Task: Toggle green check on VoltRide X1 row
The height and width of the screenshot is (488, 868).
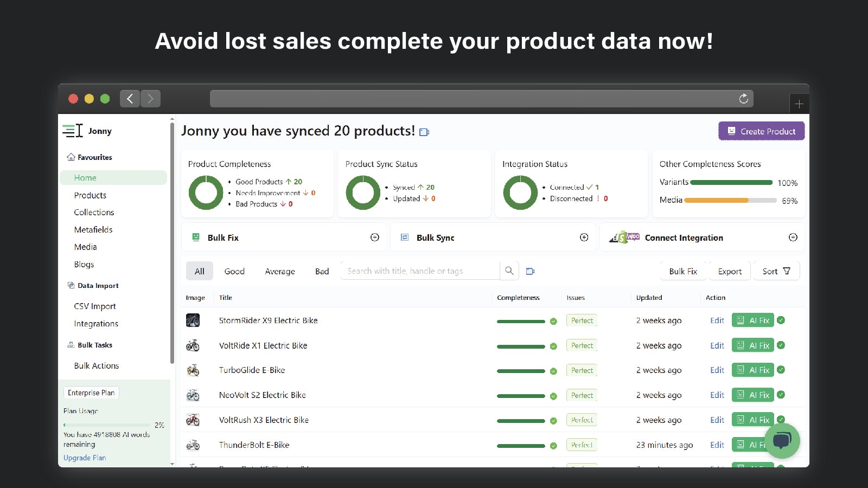Action: tap(781, 345)
